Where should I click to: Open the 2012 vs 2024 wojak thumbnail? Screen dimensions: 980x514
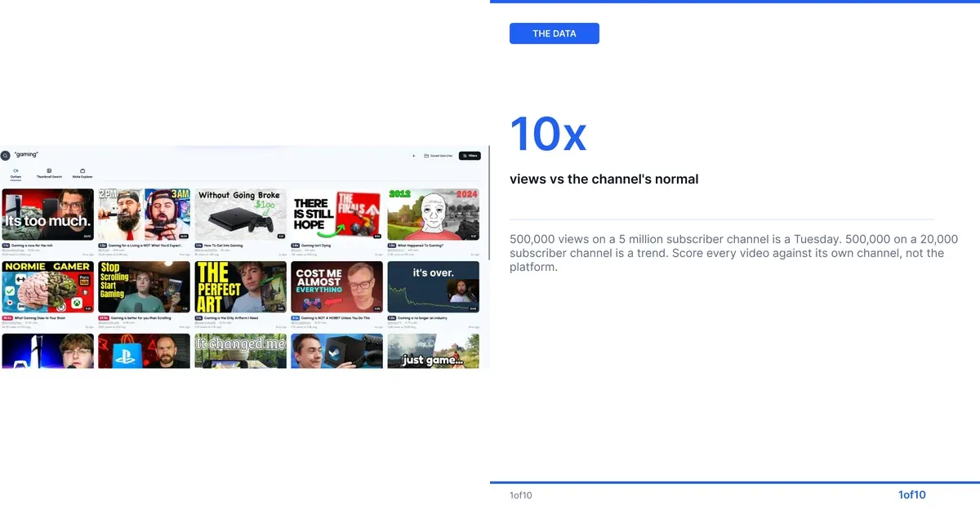[433, 215]
